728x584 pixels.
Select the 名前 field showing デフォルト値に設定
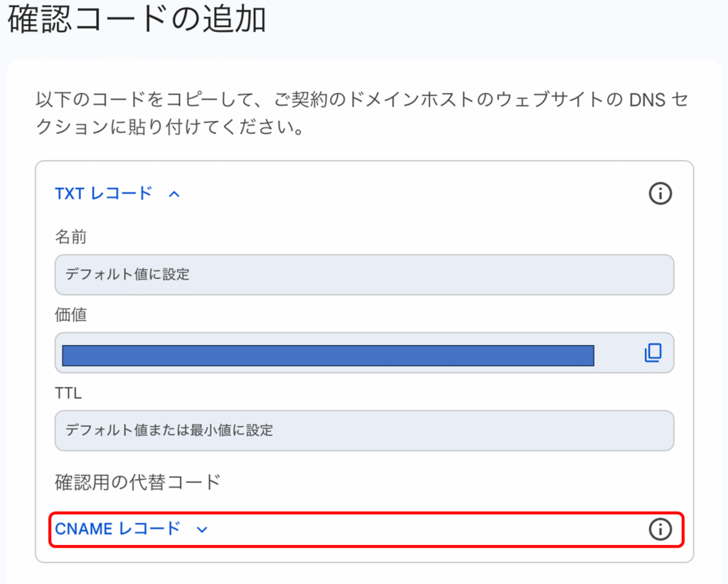(x=365, y=275)
